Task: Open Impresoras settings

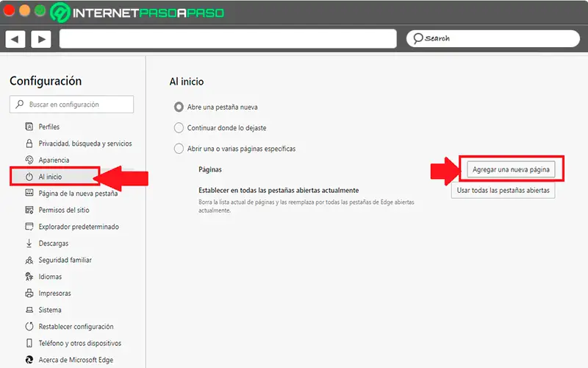Action: (x=54, y=293)
